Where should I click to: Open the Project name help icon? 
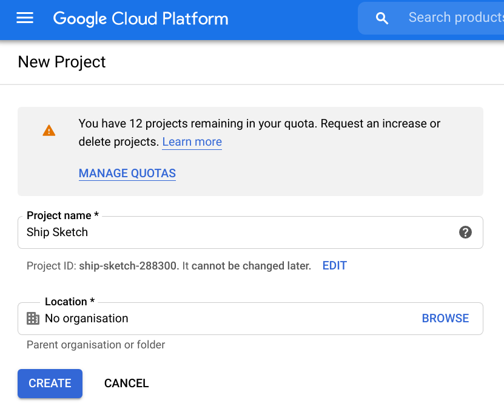pyautogui.click(x=465, y=232)
